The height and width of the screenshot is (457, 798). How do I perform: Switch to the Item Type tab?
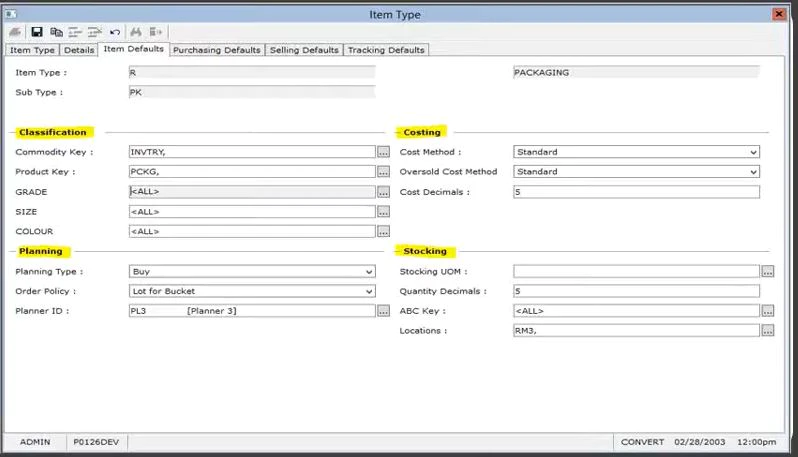pos(32,50)
